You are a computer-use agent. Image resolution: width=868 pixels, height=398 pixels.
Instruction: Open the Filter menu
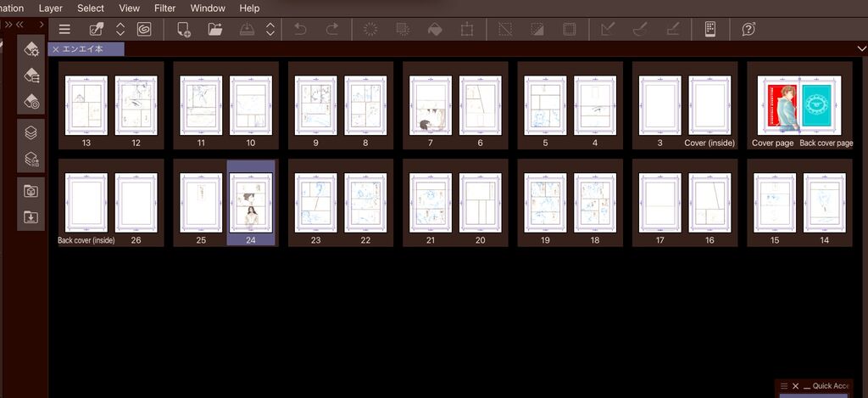tap(165, 8)
